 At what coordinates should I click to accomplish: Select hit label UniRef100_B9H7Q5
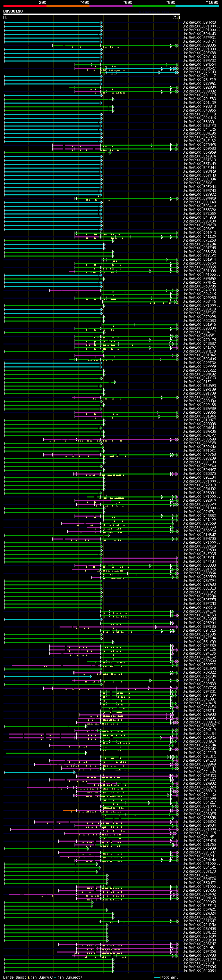(199, 539)
